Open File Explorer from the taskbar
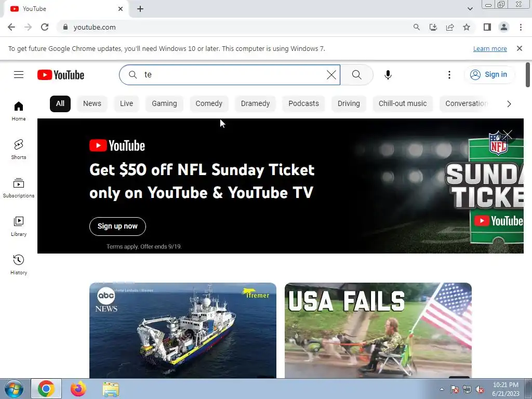This screenshot has height=399, width=532. click(x=111, y=389)
